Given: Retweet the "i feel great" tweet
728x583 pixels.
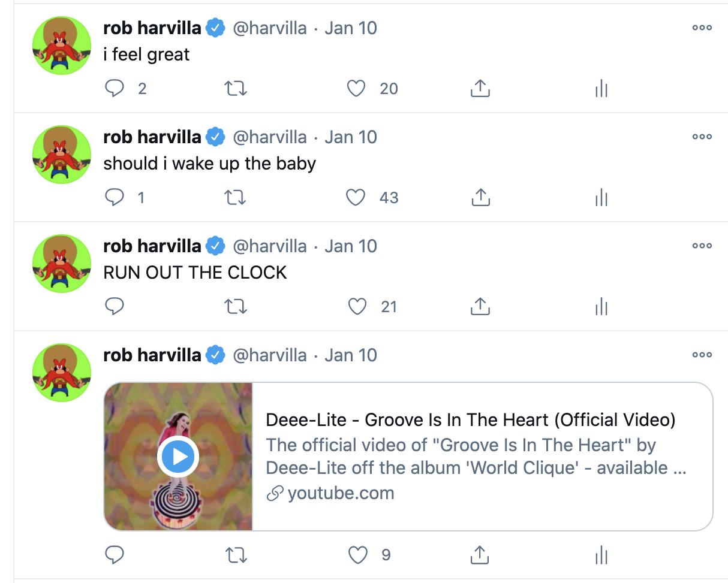Looking at the screenshot, I should click(235, 89).
